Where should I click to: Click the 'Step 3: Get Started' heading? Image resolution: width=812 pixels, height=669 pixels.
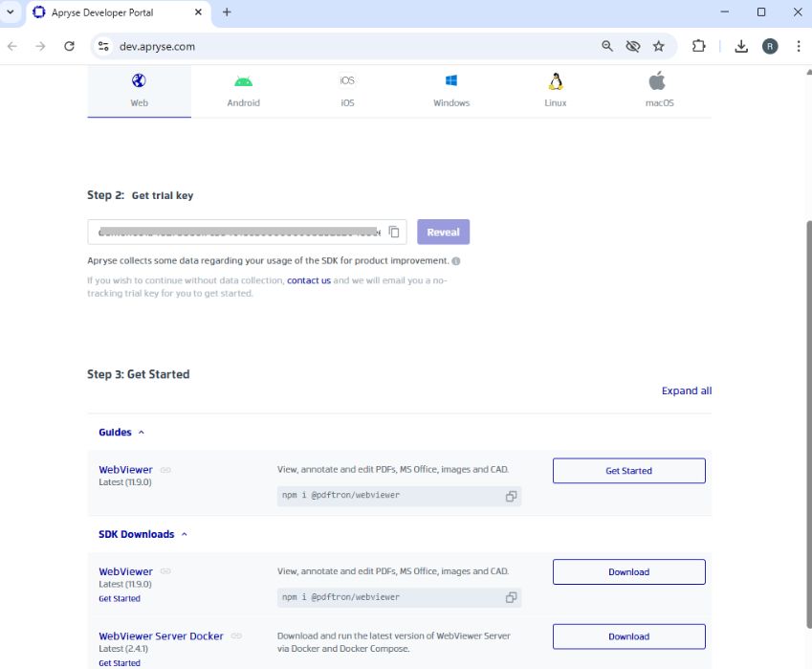(139, 374)
